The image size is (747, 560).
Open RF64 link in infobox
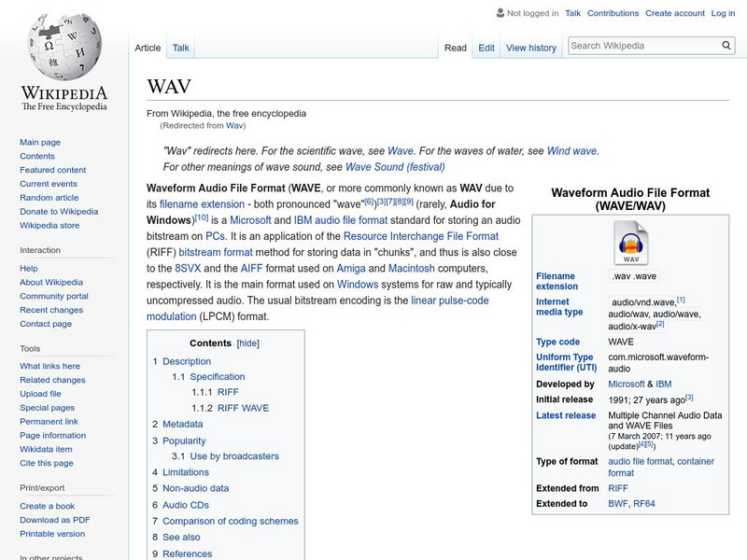[x=644, y=503]
